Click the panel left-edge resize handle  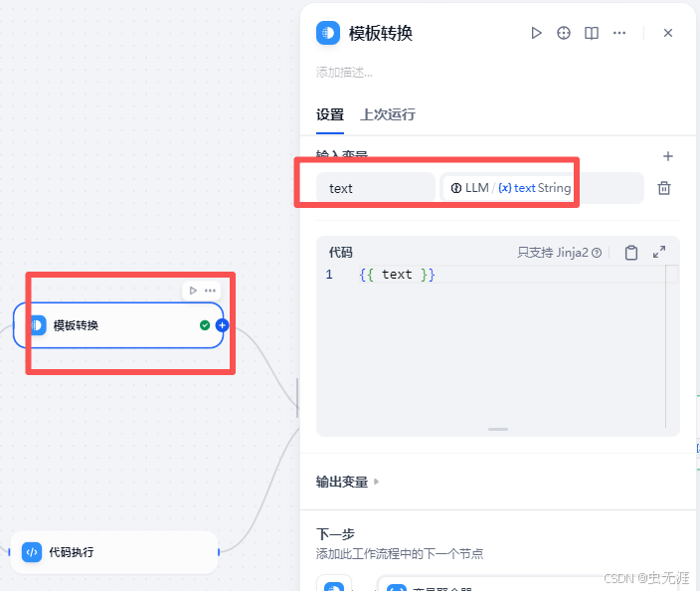(297, 398)
